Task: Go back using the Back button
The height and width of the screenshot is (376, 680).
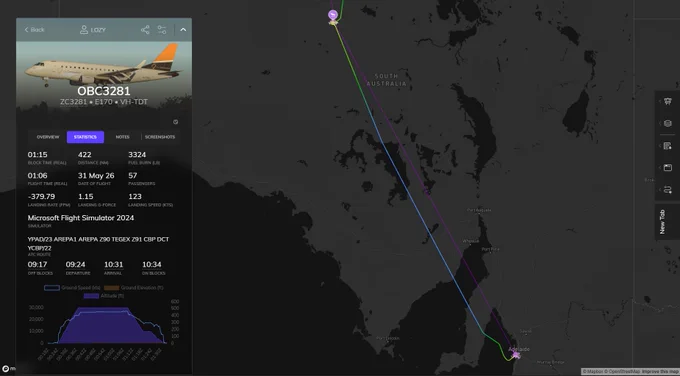Action: (34, 29)
